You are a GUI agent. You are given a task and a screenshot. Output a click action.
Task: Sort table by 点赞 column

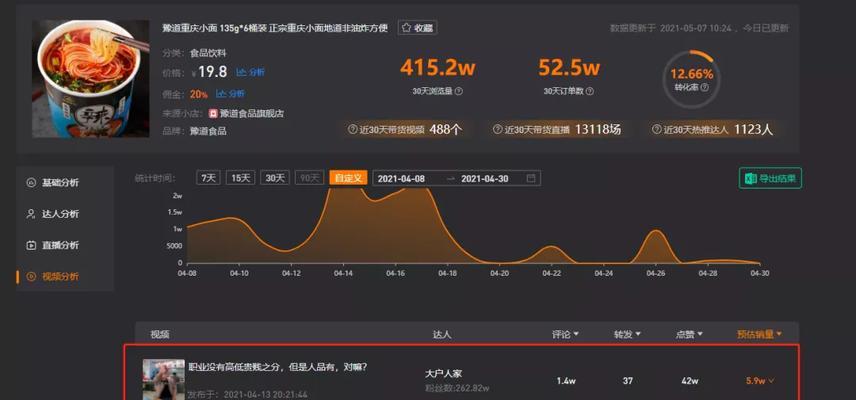(x=689, y=334)
